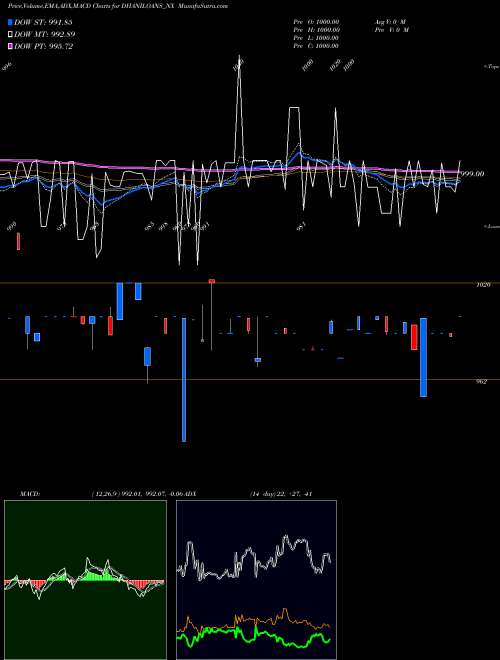Image resolution: width=500 pixels, height=660 pixels.
Task: Select the 'DOW MT: 992.89' legend text
Action: pyautogui.click(x=45, y=34)
